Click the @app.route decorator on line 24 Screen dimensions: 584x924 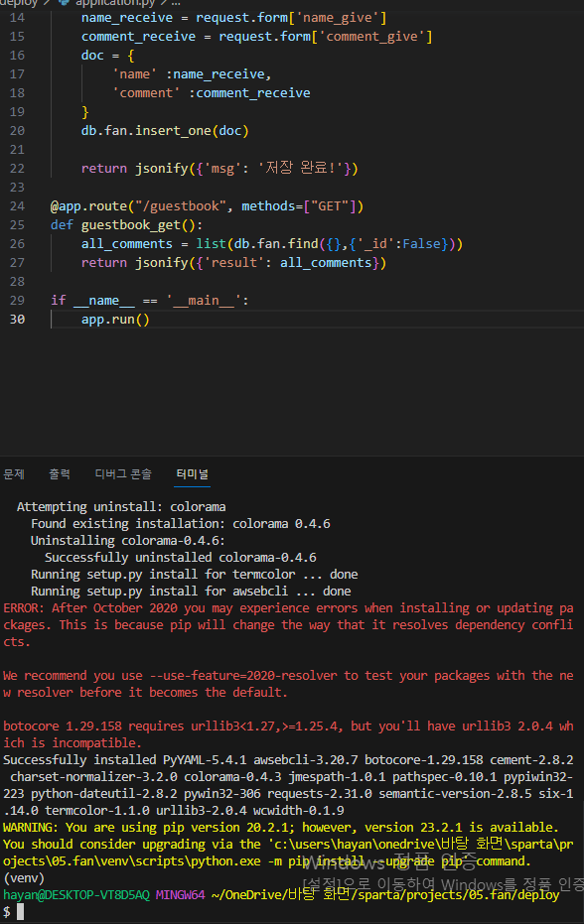point(88,206)
